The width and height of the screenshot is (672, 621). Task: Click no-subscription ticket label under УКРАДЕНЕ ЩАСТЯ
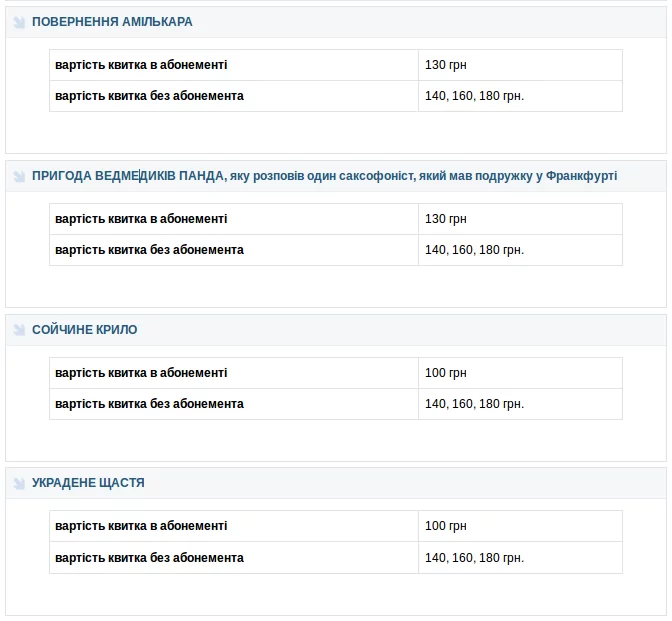click(149, 558)
